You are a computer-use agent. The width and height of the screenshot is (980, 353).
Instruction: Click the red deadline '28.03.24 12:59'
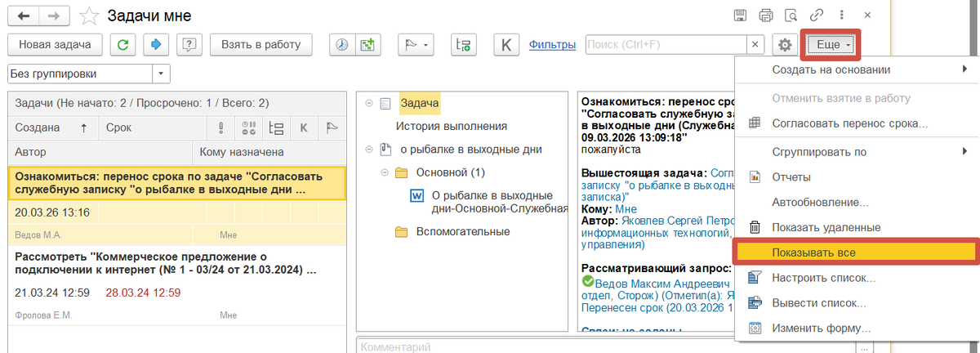[x=143, y=293]
